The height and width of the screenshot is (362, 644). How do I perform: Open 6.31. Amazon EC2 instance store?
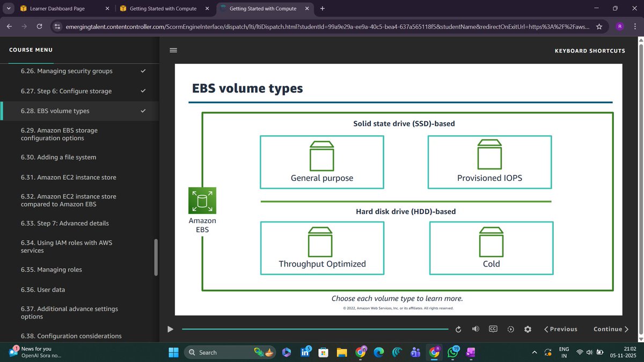pos(79,177)
